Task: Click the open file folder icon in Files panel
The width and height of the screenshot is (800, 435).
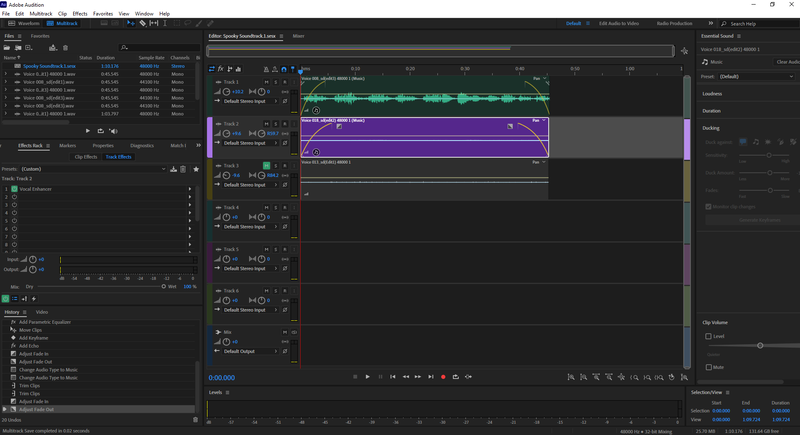Action: (8, 47)
